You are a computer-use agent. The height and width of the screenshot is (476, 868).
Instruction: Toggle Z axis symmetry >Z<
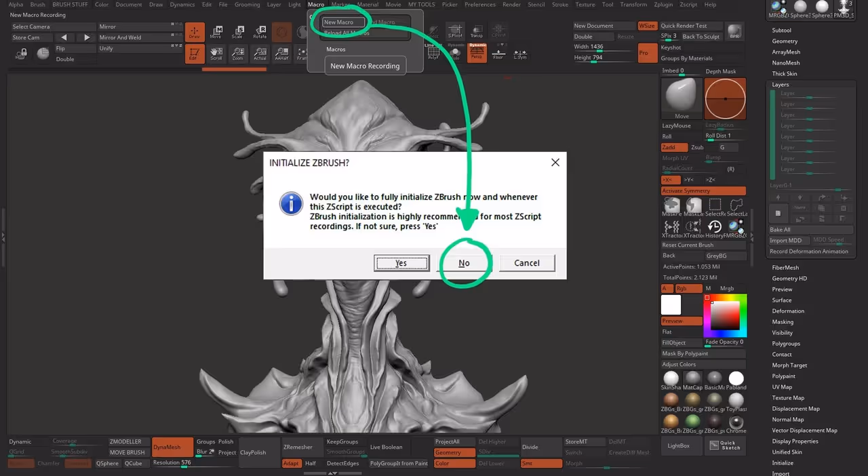pos(710,180)
